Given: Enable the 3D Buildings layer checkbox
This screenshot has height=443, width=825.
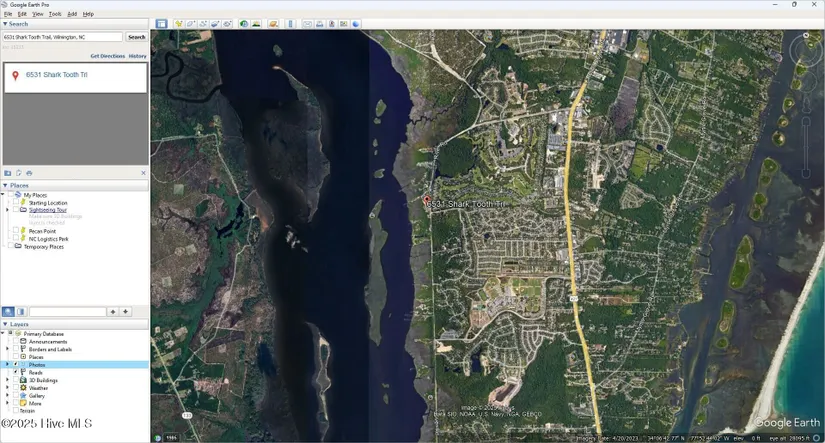Looking at the screenshot, I should pos(16,381).
